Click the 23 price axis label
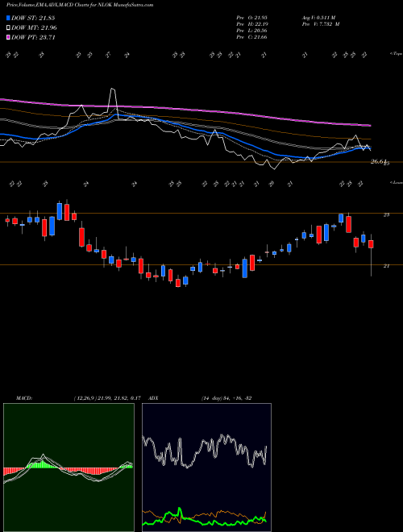Screen dimensions: 403x532 [x=386, y=214]
